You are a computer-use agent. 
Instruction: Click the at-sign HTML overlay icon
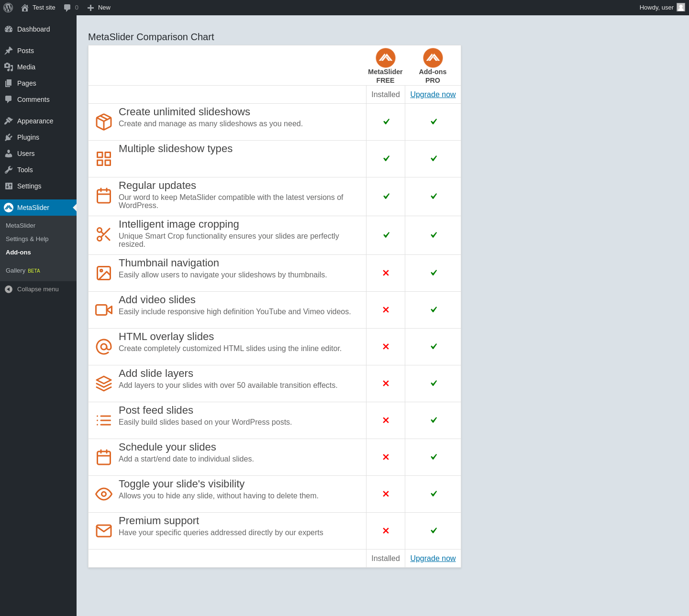point(104,347)
